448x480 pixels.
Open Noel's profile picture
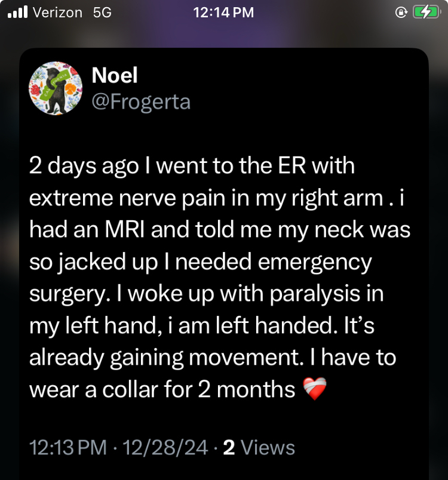(56, 88)
